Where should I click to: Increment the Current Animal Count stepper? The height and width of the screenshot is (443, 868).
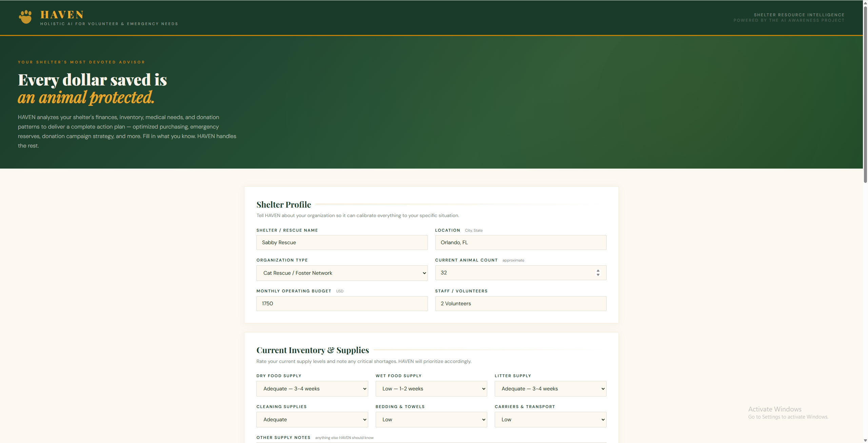click(x=597, y=271)
